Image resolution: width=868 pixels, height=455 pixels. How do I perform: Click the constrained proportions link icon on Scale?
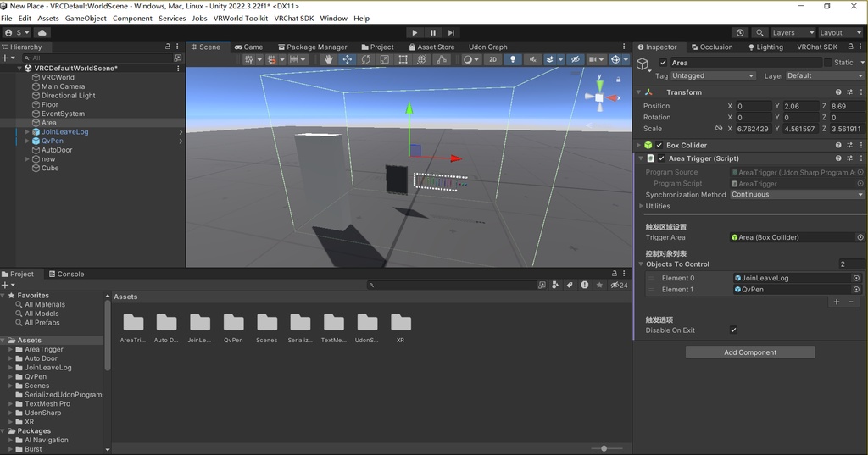point(719,129)
